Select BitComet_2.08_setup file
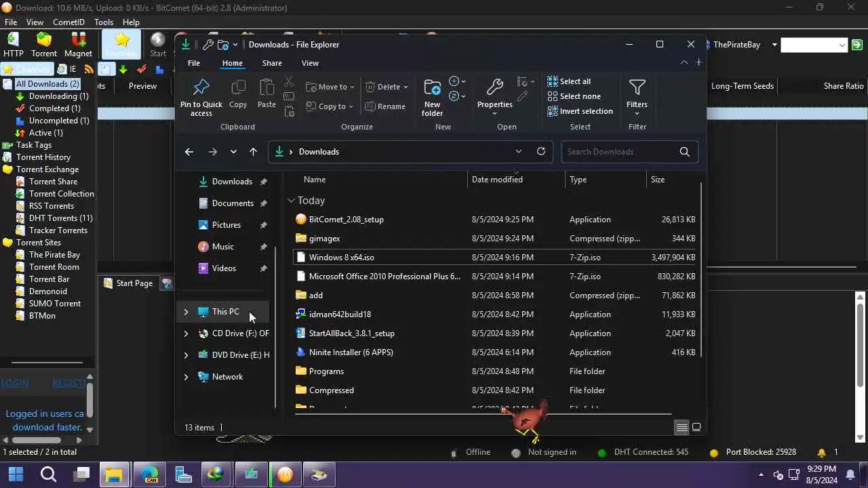 pos(496,220)
